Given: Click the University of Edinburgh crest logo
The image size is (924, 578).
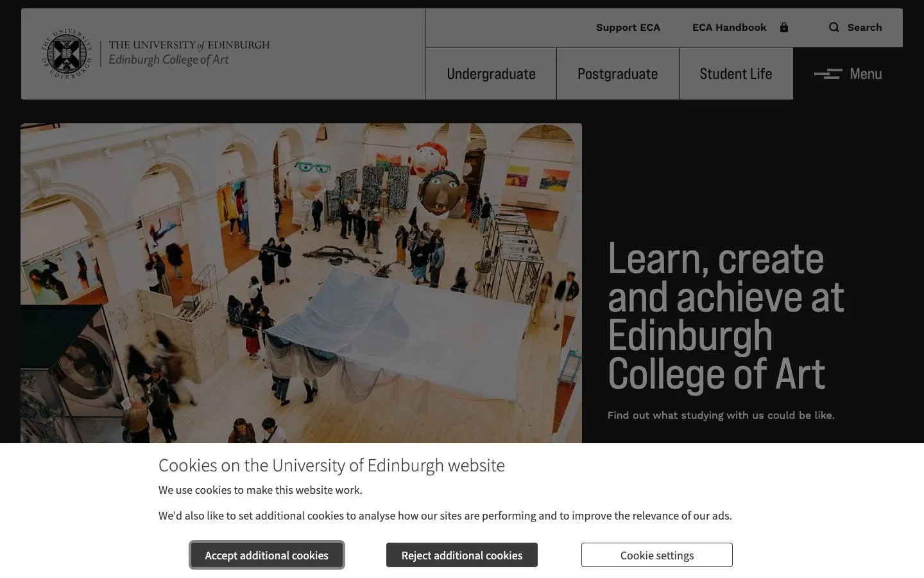Looking at the screenshot, I should point(67,54).
